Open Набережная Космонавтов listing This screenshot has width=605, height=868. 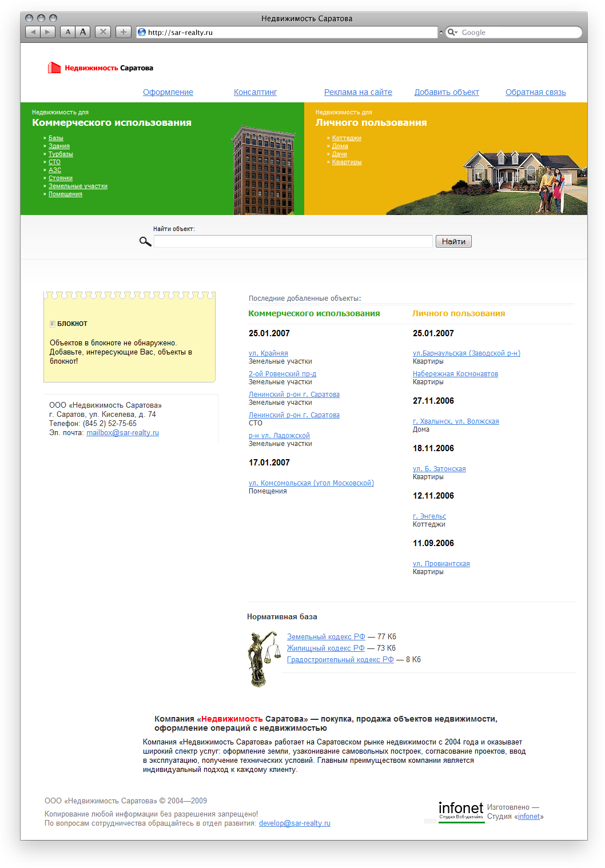[x=455, y=374]
